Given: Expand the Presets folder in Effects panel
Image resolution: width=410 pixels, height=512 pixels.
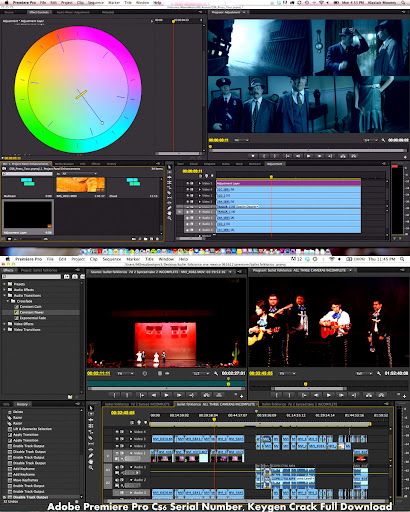Looking at the screenshot, I should pos(4,284).
